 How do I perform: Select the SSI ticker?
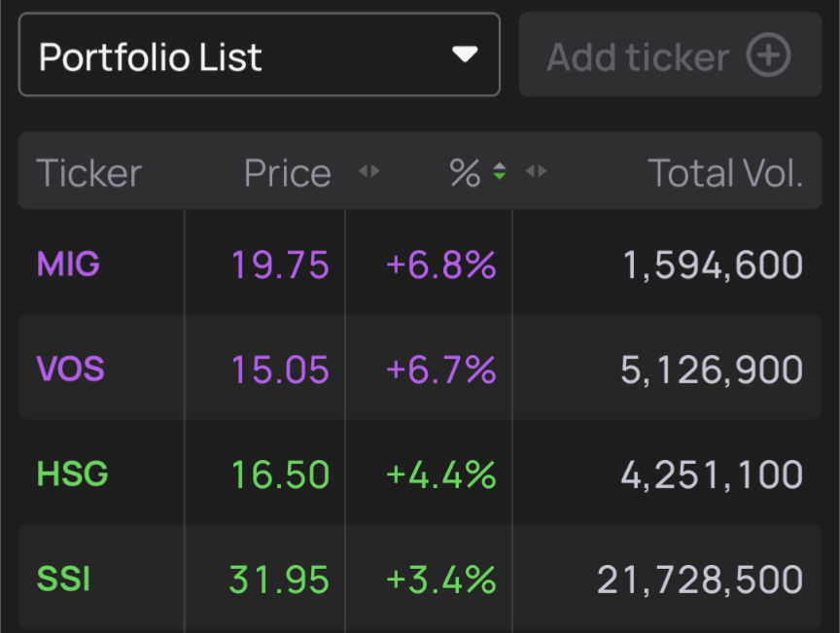[x=63, y=580]
